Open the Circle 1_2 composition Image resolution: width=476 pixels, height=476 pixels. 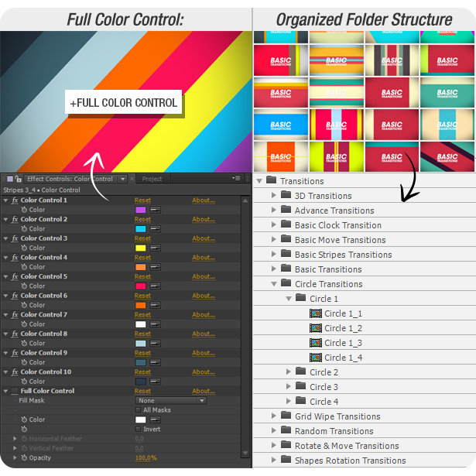coord(343,328)
